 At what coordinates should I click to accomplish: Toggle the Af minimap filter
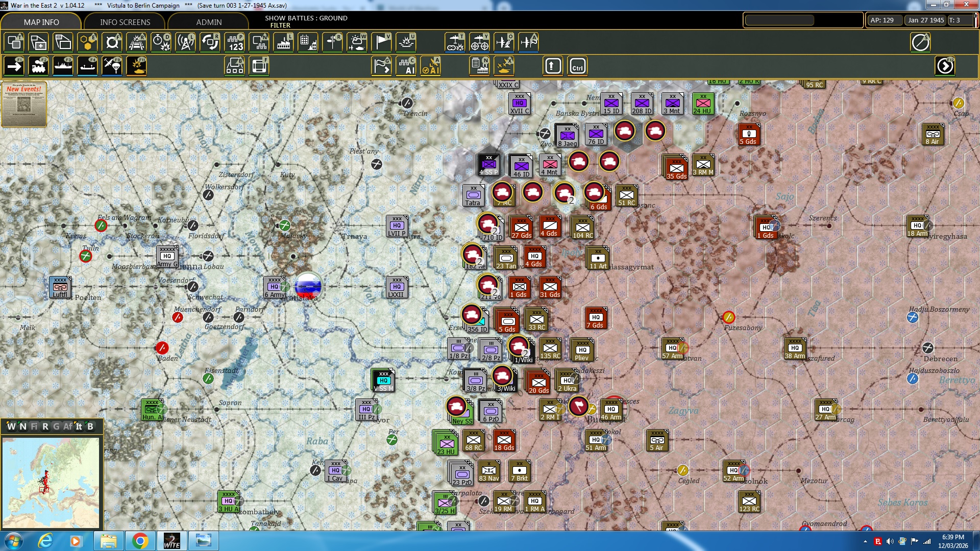[x=68, y=427]
